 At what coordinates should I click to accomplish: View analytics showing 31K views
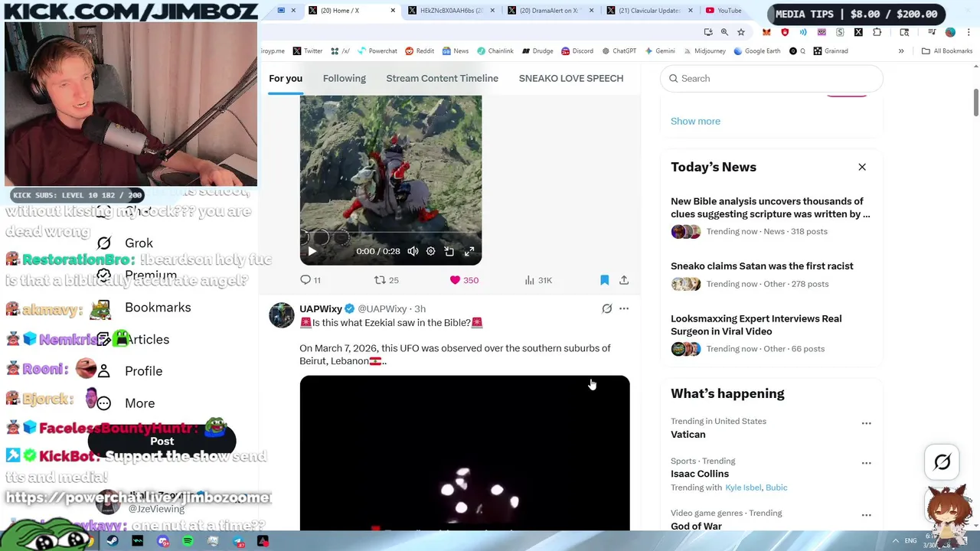[x=538, y=280]
